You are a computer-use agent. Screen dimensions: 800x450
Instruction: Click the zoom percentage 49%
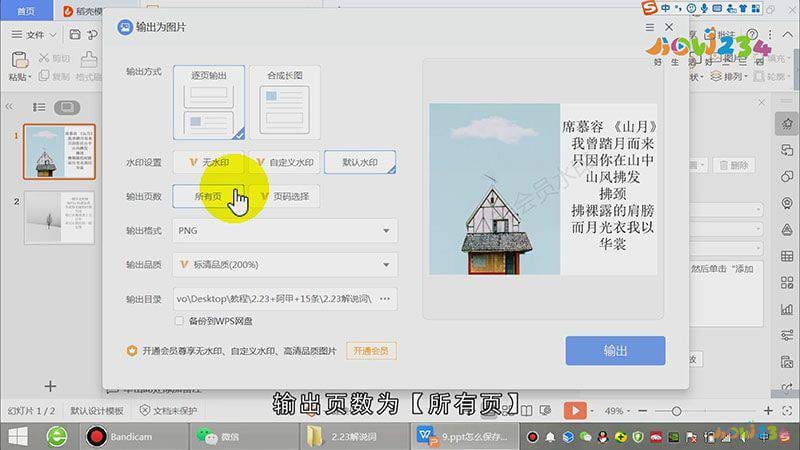(x=613, y=411)
